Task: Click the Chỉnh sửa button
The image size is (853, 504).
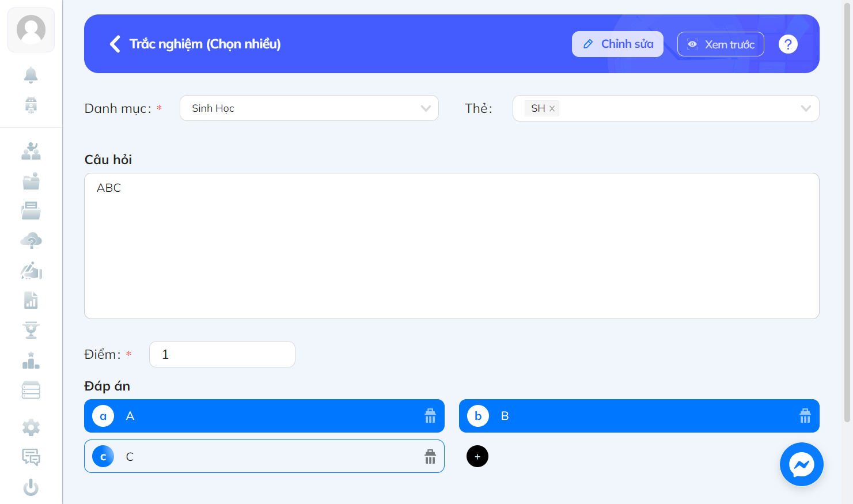Action: tap(617, 44)
